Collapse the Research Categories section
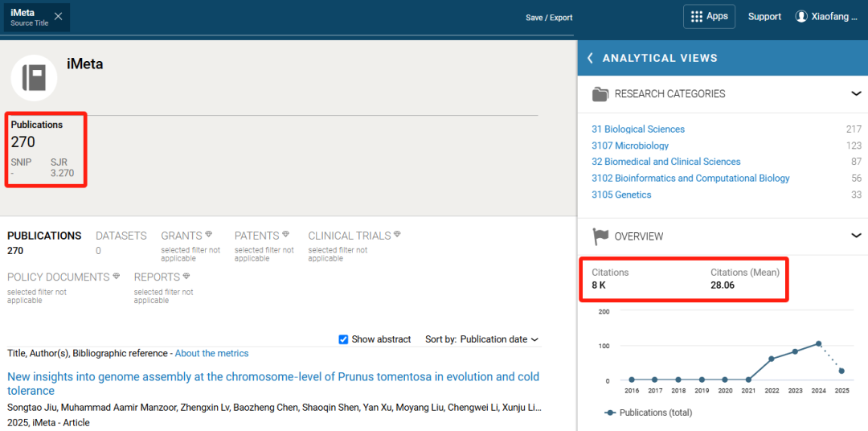 [856, 93]
